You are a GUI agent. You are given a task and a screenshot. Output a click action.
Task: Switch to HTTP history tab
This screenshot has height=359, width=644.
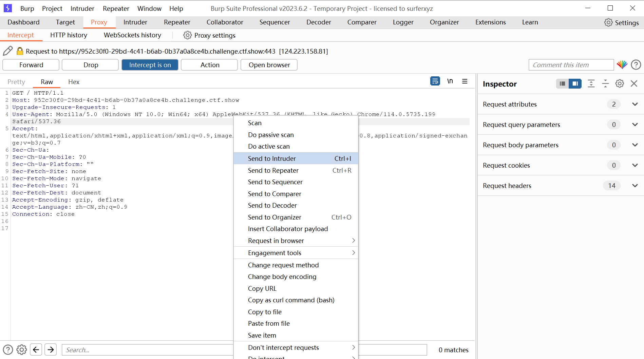click(x=69, y=35)
